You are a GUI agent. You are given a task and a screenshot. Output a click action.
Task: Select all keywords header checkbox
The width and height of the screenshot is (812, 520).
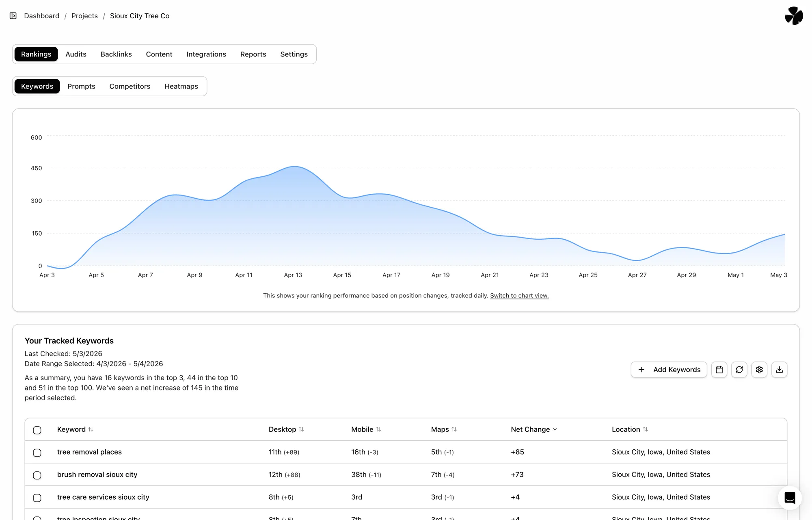37,430
